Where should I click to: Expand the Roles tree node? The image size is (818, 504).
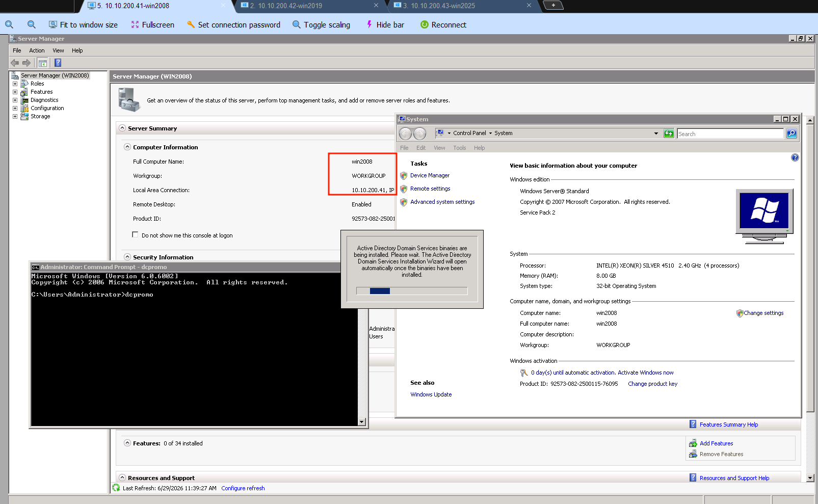[15, 84]
